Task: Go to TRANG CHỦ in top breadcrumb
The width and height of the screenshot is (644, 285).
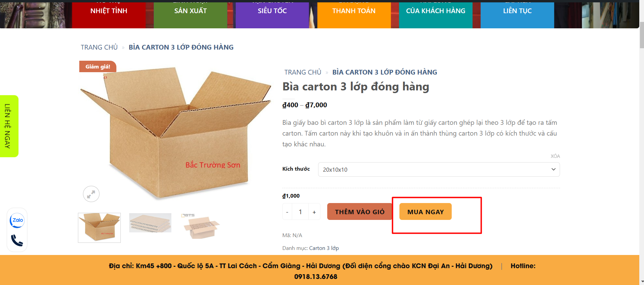Action: click(99, 47)
